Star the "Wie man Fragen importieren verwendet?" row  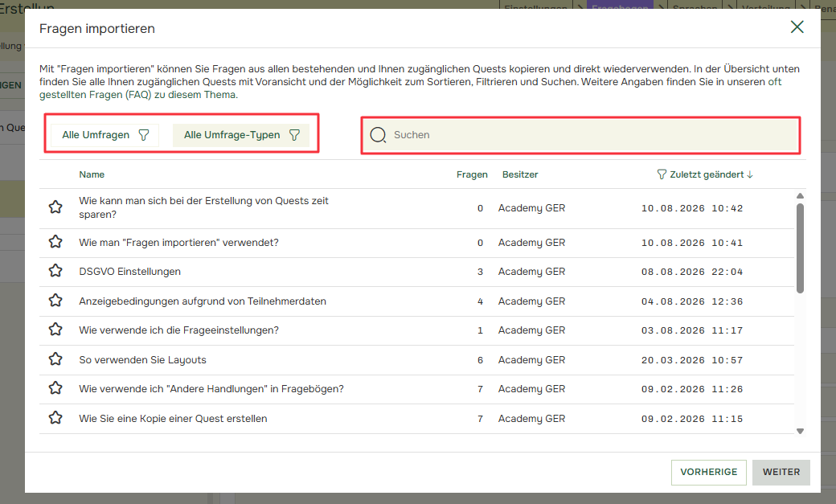tap(55, 242)
